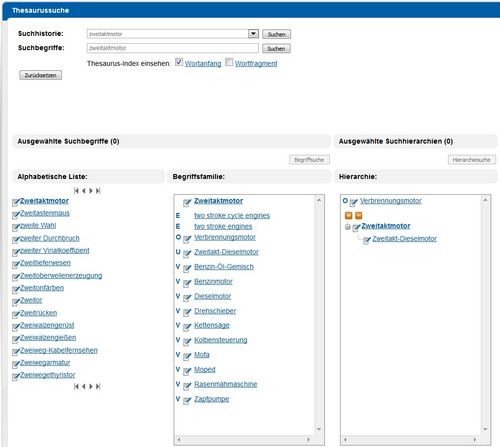The height and width of the screenshot is (447, 500).
Task: Click the select icon next to Benzinmotor
Action: [187, 283]
